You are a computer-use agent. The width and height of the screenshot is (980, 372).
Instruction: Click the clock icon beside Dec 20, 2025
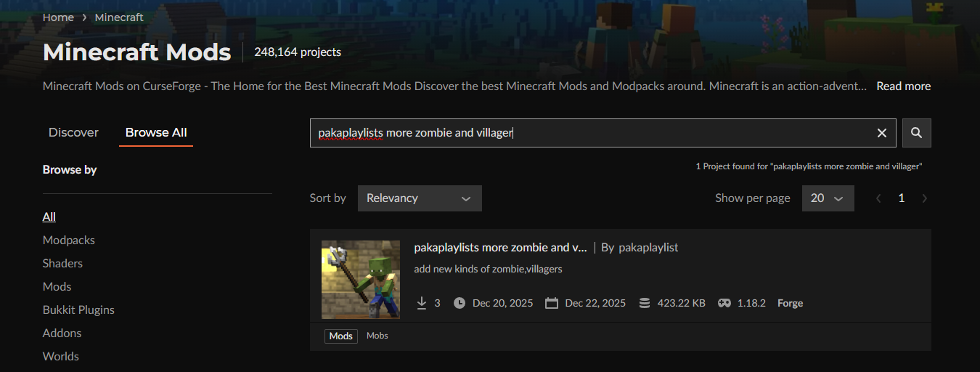coord(460,303)
